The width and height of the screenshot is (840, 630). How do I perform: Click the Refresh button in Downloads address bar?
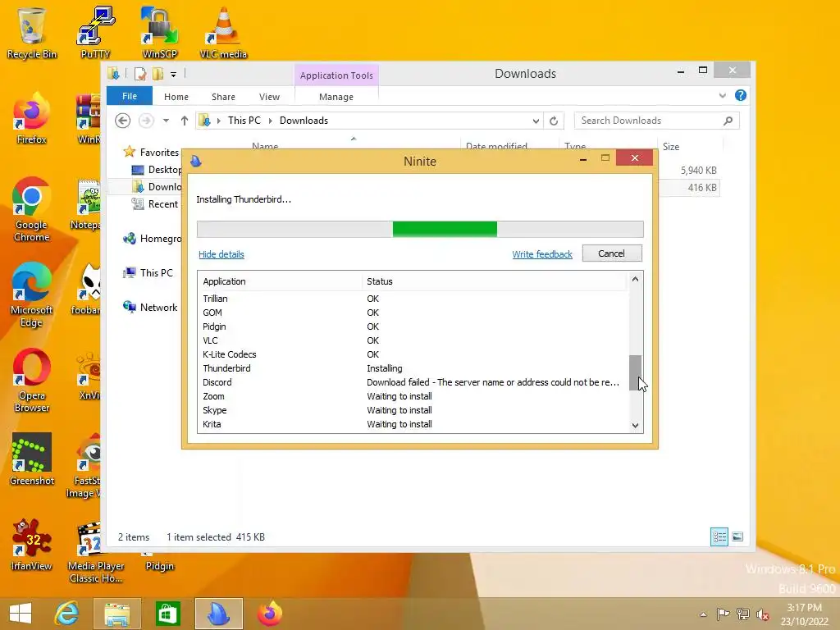tap(554, 121)
